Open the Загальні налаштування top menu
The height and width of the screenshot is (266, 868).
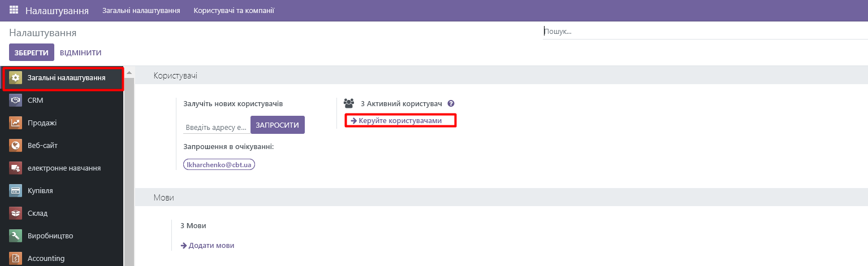click(x=141, y=11)
